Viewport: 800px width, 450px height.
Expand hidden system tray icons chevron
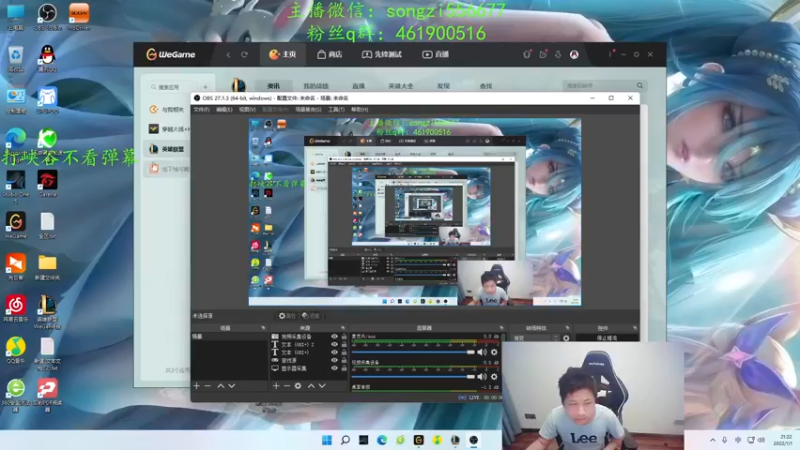click(x=713, y=440)
